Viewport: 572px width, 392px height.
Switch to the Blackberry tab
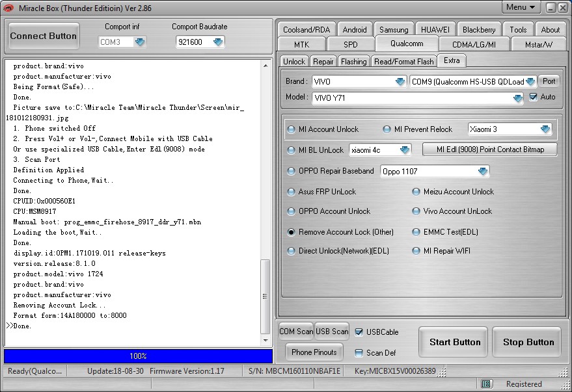point(478,29)
